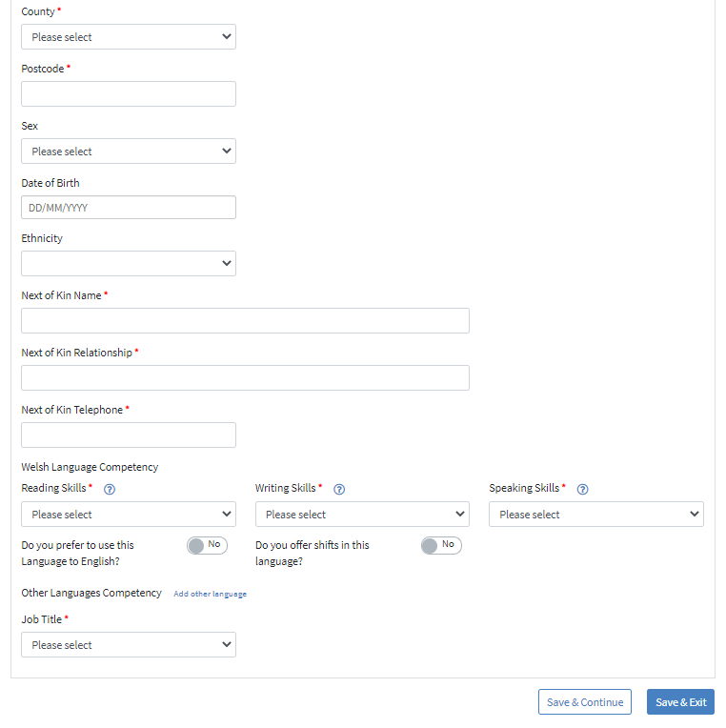Select the Next of Kin Telephone field

coord(129,435)
